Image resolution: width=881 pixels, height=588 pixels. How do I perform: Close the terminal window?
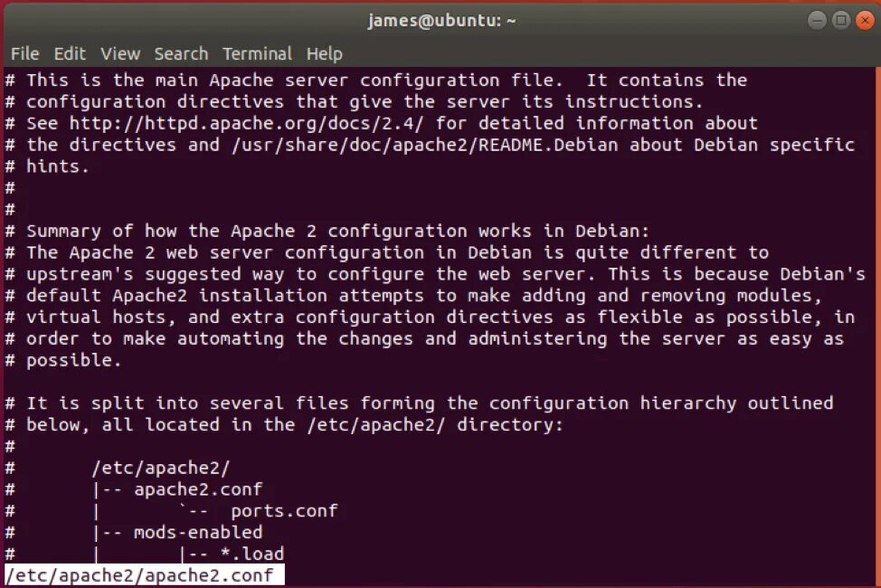pyautogui.click(x=866, y=21)
